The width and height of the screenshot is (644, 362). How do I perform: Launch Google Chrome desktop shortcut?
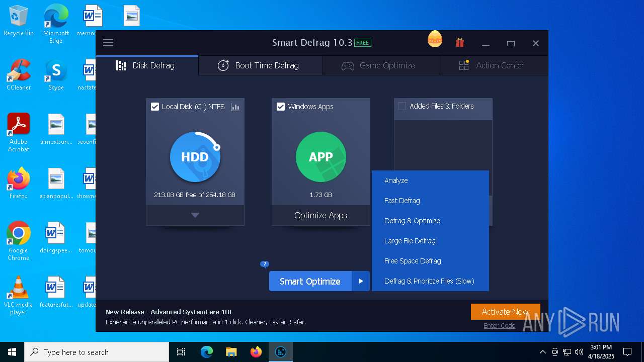(19, 241)
